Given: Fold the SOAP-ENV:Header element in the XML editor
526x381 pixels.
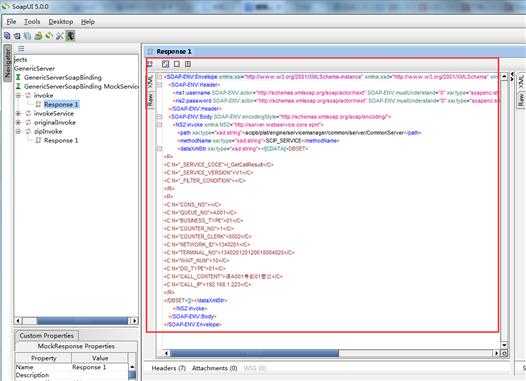Looking at the screenshot, I should click(160, 85).
